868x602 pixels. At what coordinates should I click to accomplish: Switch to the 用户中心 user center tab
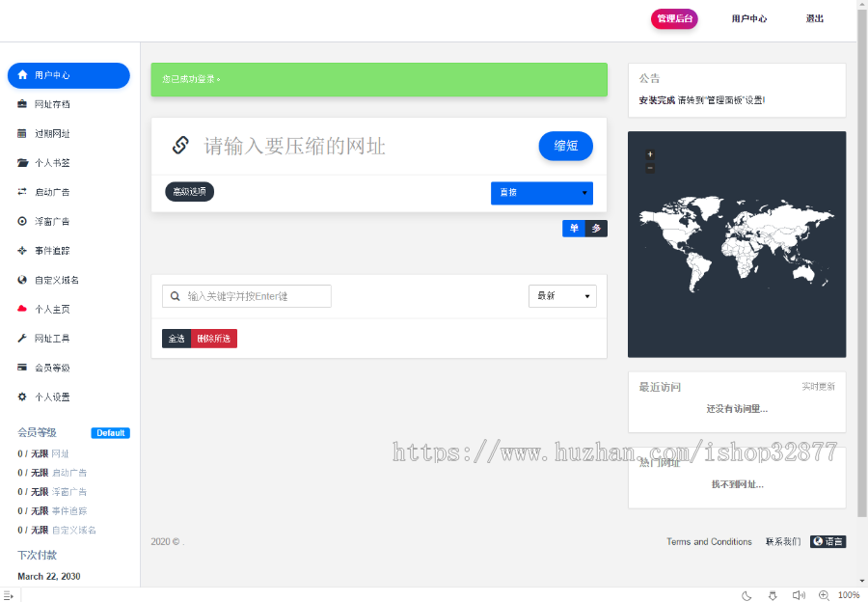749,18
